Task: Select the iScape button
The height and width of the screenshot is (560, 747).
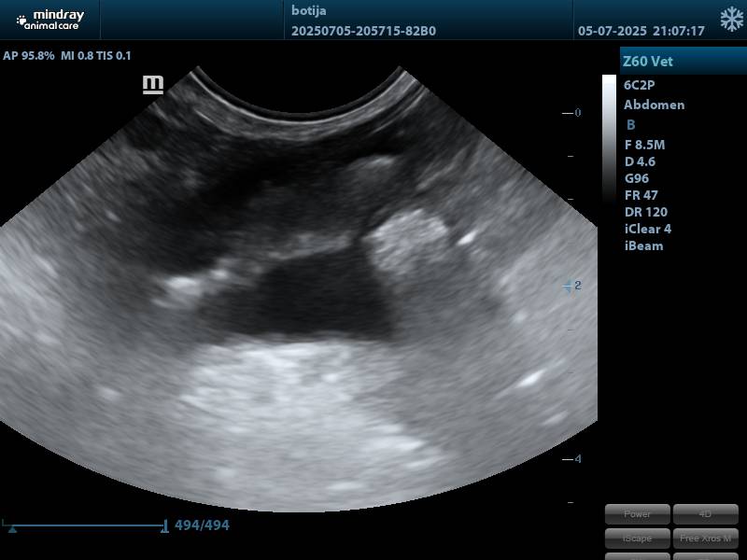Action: (x=637, y=538)
